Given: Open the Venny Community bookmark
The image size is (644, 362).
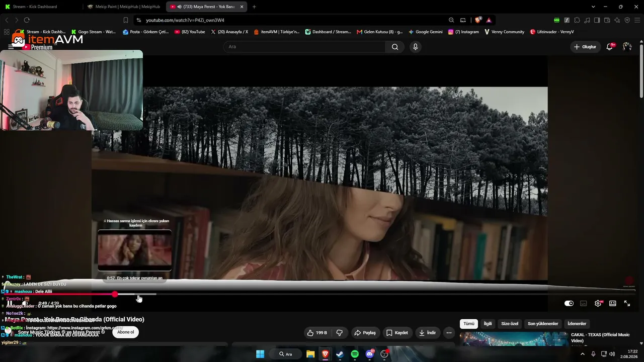Looking at the screenshot, I should point(504,32).
